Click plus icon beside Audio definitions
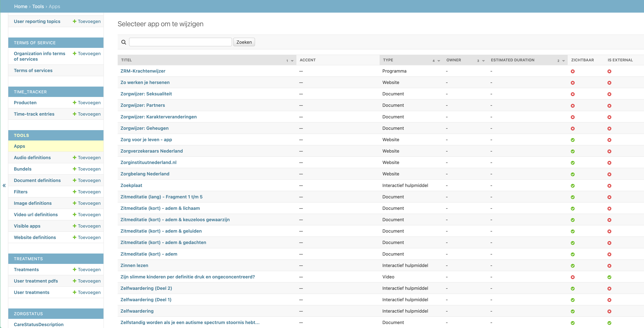Viewport: 644px width, 328px height. click(x=75, y=157)
